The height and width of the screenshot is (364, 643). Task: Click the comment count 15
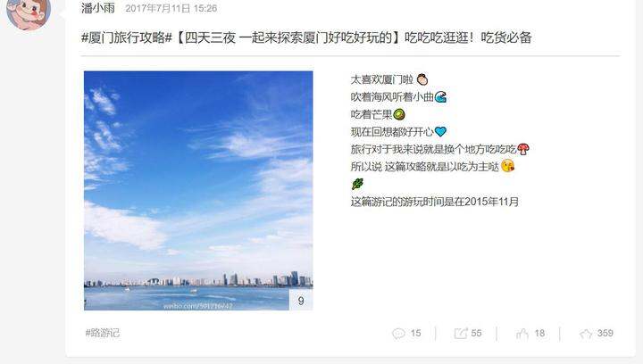tap(415, 334)
